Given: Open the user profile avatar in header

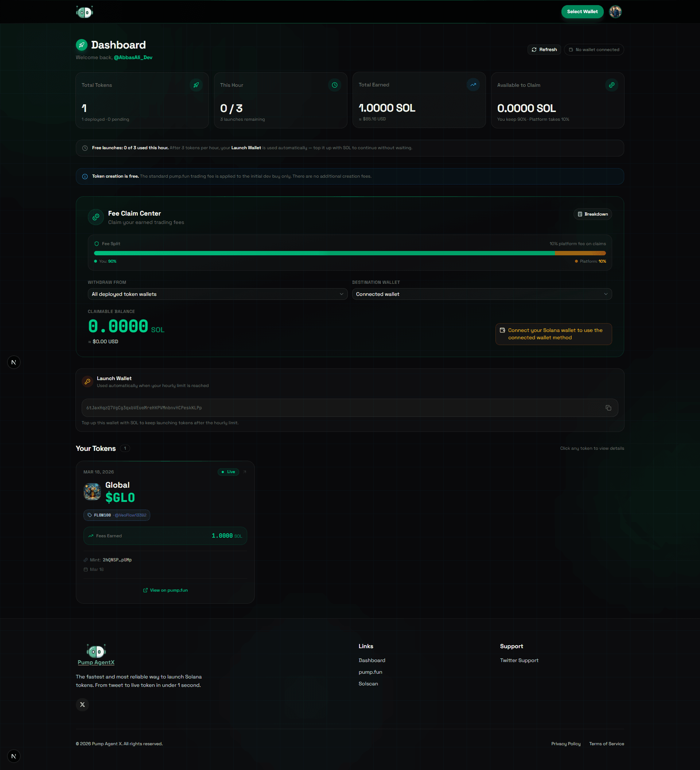Looking at the screenshot, I should point(615,12).
